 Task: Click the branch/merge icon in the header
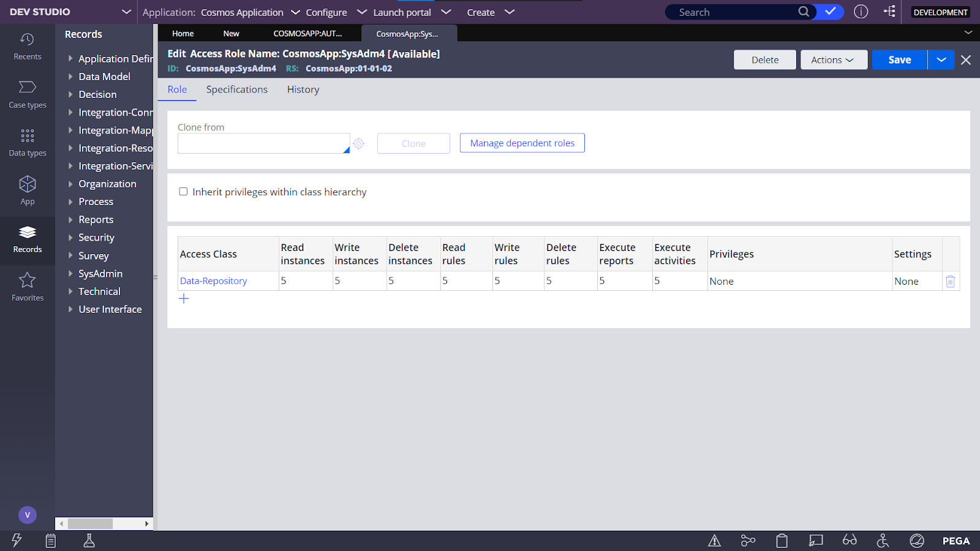(889, 11)
